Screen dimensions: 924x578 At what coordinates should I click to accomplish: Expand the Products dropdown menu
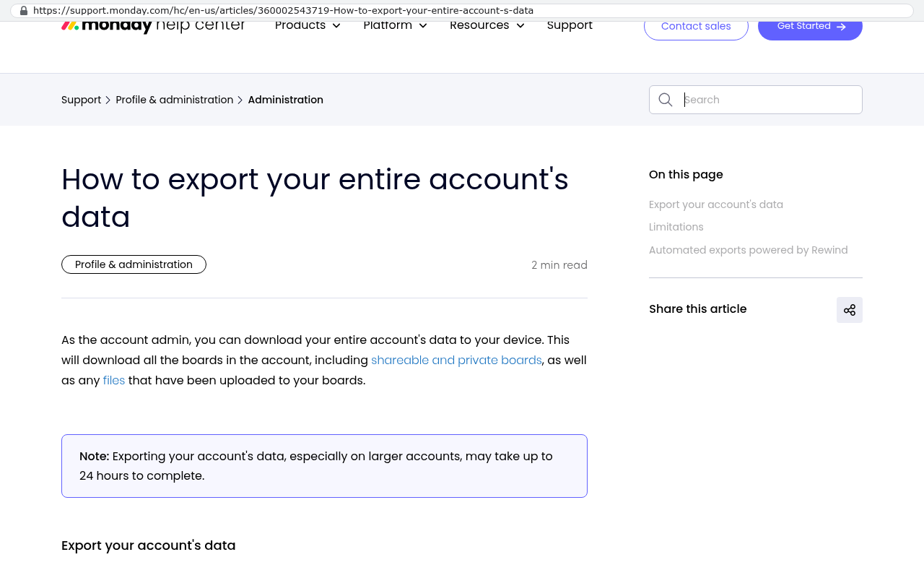click(x=308, y=26)
